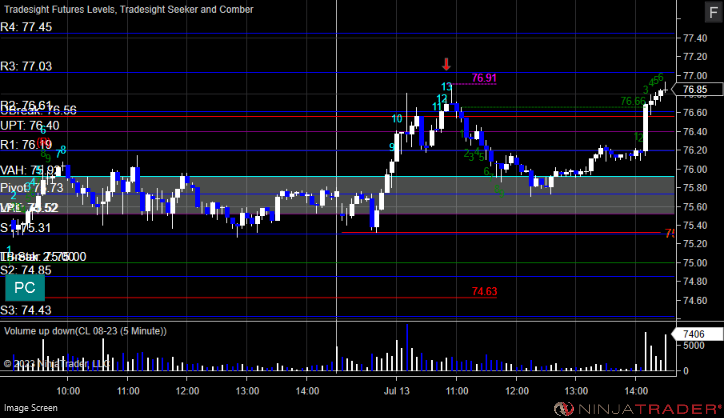Click the Jul 13 date label
The height and width of the screenshot is (418, 724).
(x=397, y=391)
